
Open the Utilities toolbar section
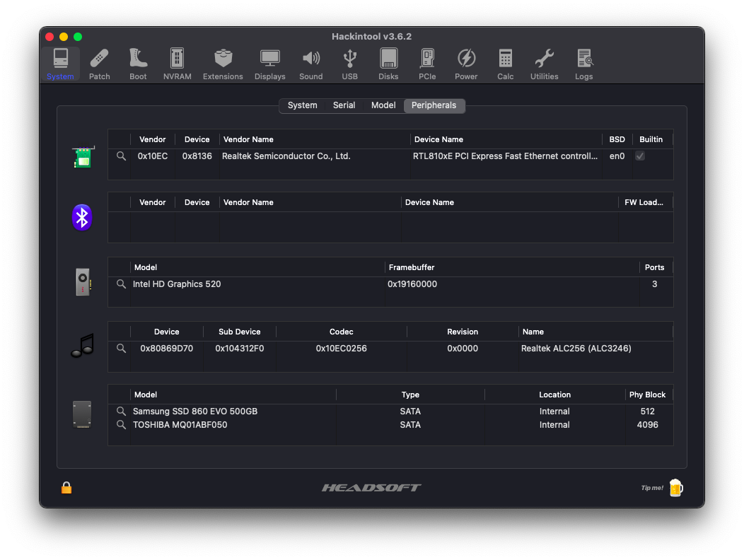coord(545,64)
